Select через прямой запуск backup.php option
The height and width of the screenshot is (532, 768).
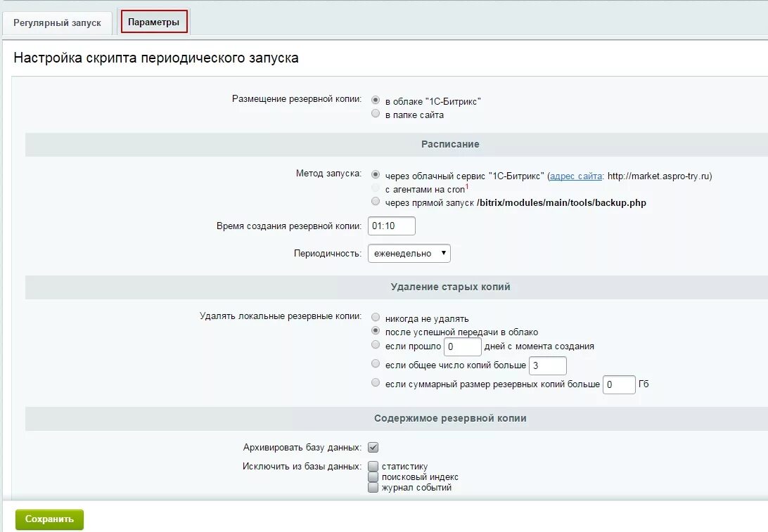[376, 202]
